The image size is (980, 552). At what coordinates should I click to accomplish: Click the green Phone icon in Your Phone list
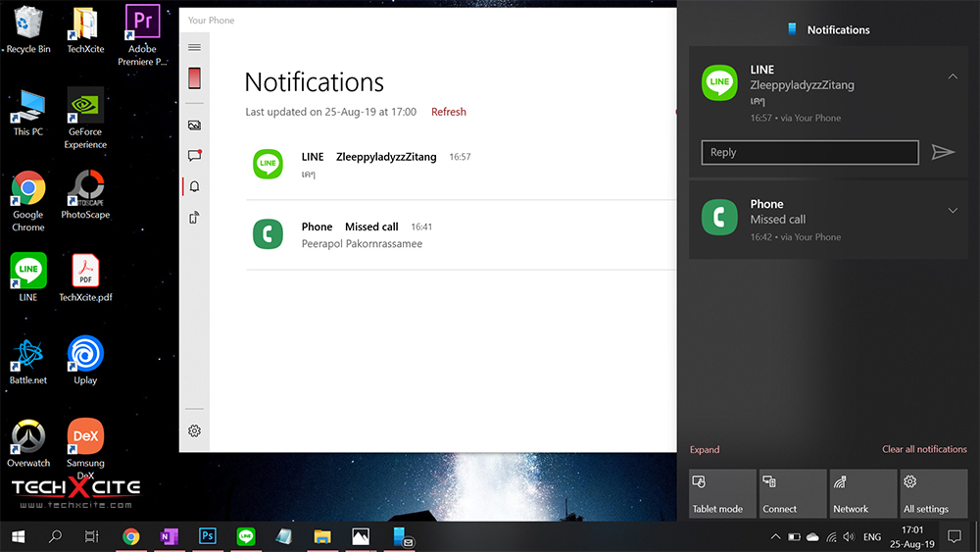pos(268,233)
